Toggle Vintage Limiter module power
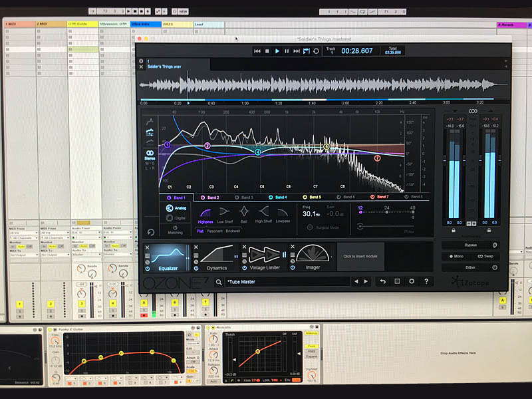The image size is (532, 399). pyautogui.click(x=244, y=268)
